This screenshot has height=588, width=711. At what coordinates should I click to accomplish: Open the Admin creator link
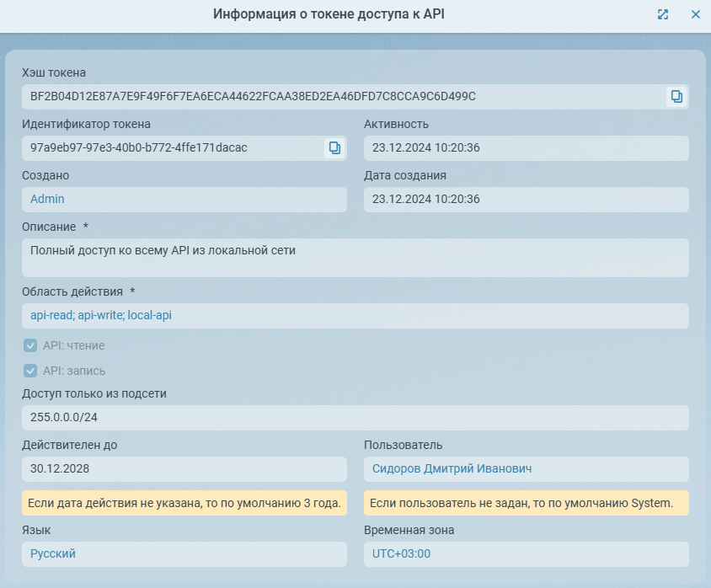point(47,200)
